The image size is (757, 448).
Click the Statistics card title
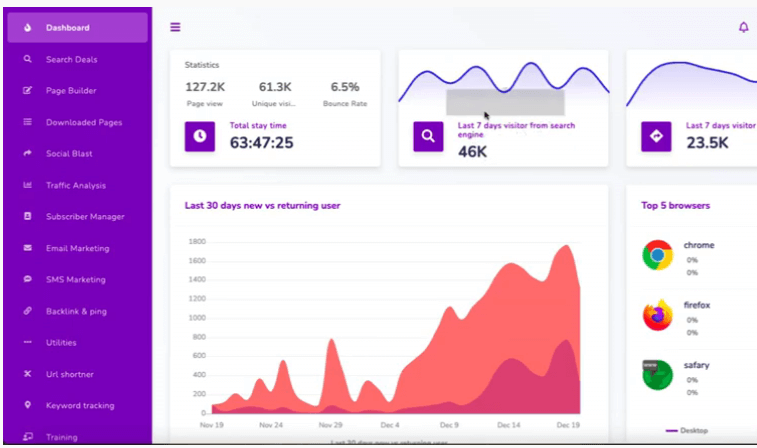202,65
